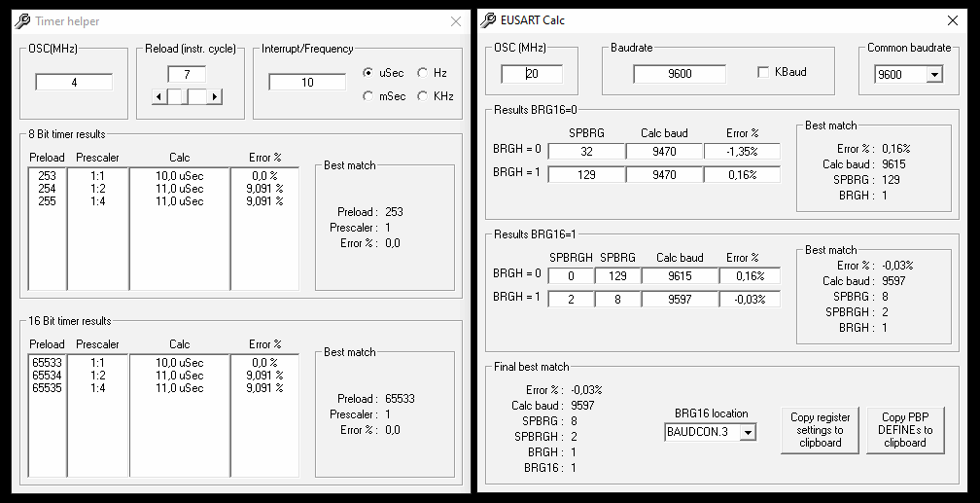This screenshot has height=503, width=980.
Task: Click Copy register settings to clipboard
Action: [x=820, y=430]
